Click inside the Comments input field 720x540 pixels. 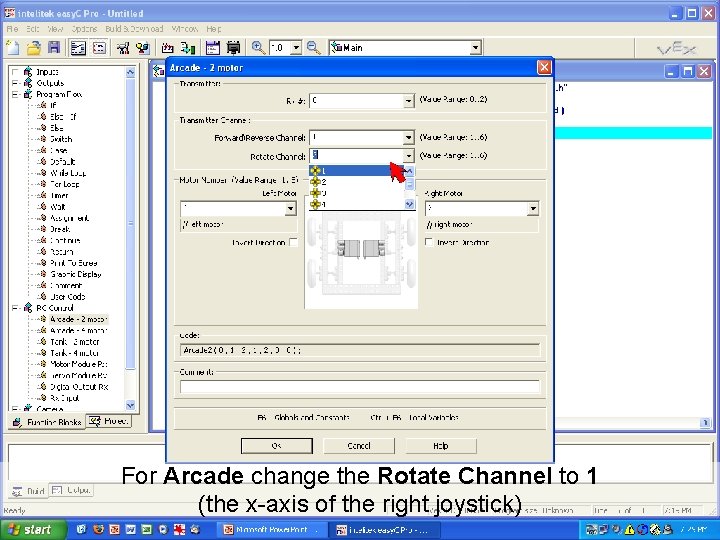click(360, 387)
